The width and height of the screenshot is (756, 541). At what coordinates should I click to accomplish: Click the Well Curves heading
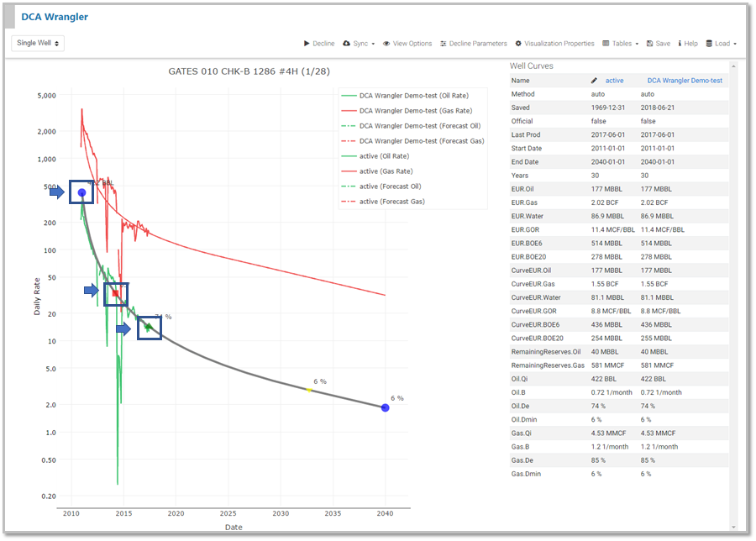[532, 66]
